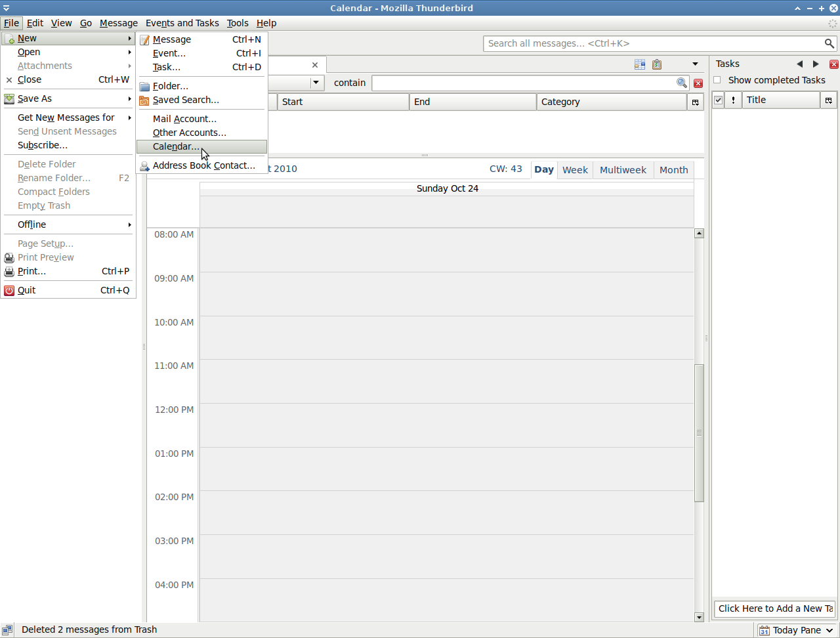Go to previous Today Pane view arrow
The width and height of the screenshot is (840, 638).
(x=799, y=64)
